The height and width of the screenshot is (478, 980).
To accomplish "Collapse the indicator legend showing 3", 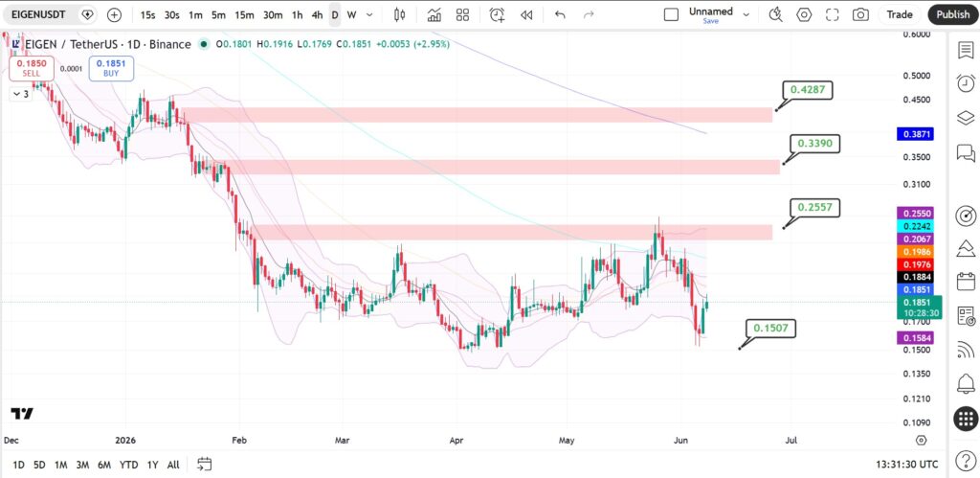I will point(20,95).
